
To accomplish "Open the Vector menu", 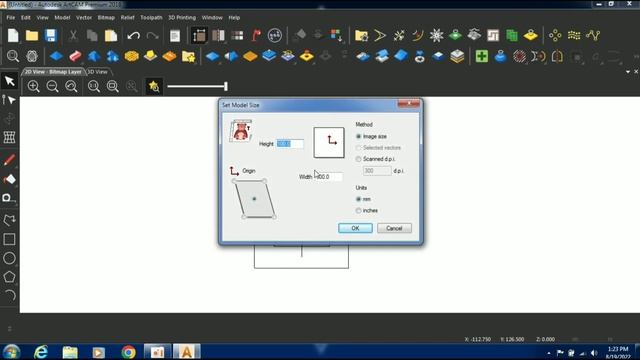I will click(x=84, y=18).
